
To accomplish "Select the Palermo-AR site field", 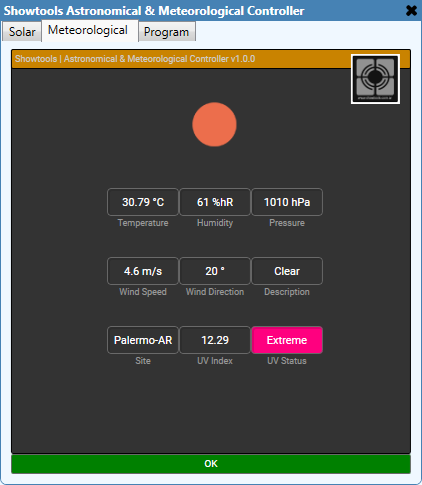I will (x=143, y=340).
